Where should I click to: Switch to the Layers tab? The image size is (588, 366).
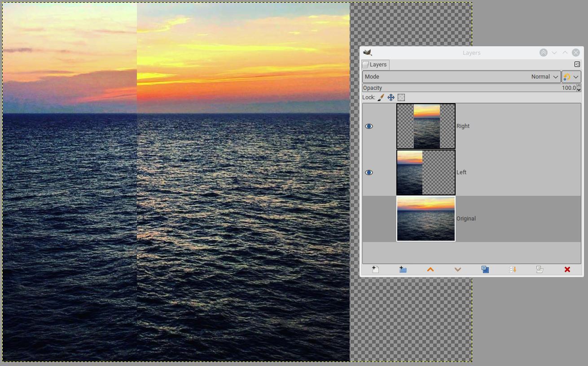[x=375, y=65]
